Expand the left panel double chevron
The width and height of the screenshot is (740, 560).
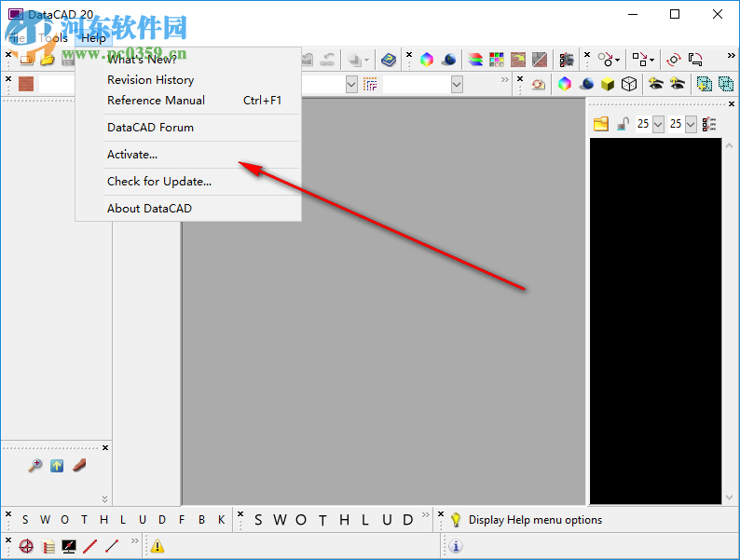coord(104,499)
